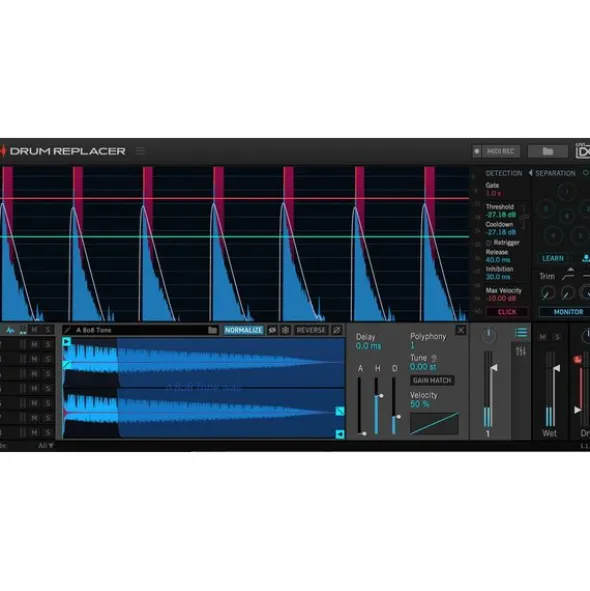Click gear icon left of REVERSE
Screen dimensions: 590x591
click(x=285, y=330)
